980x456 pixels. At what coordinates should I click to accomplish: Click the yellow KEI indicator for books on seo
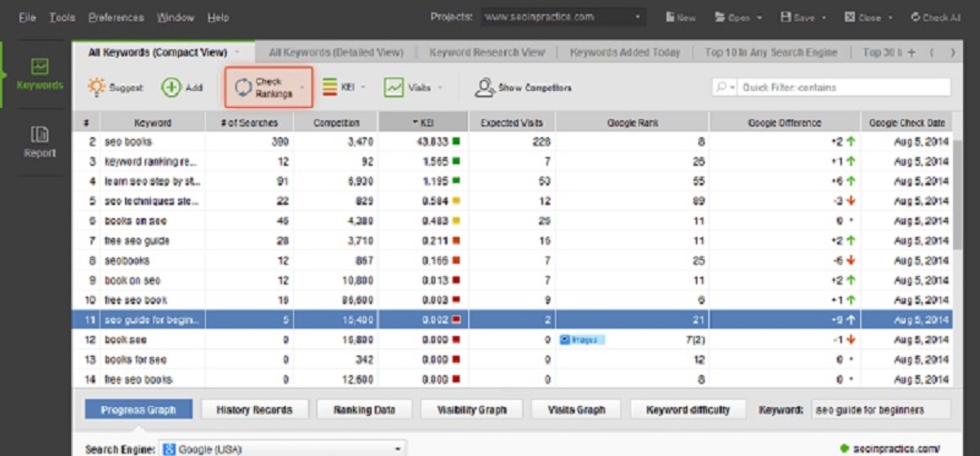click(456, 221)
